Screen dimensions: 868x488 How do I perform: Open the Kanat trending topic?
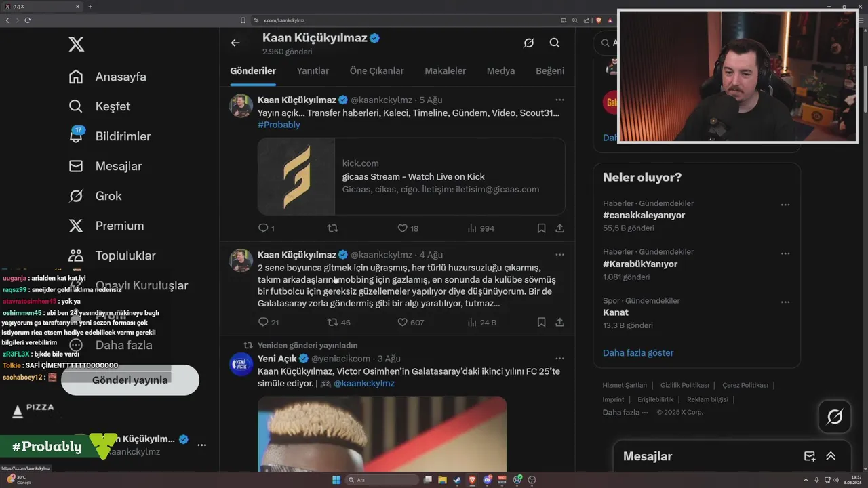pyautogui.click(x=616, y=312)
